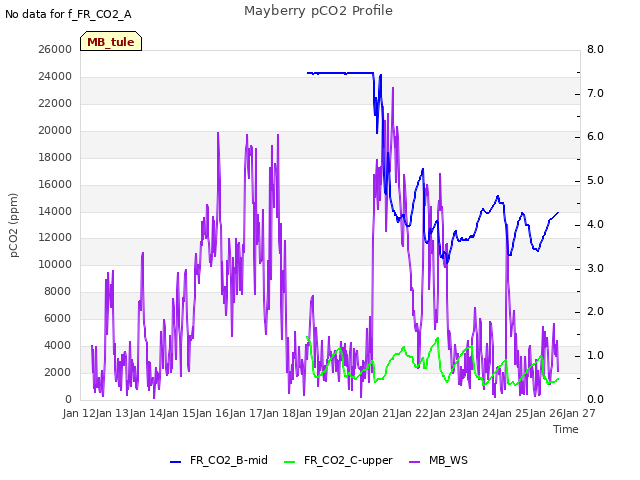Click the Jan 17 x-axis tick label
Screen dimensions: 640x480
pyautogui.click(x=246, y=413)
